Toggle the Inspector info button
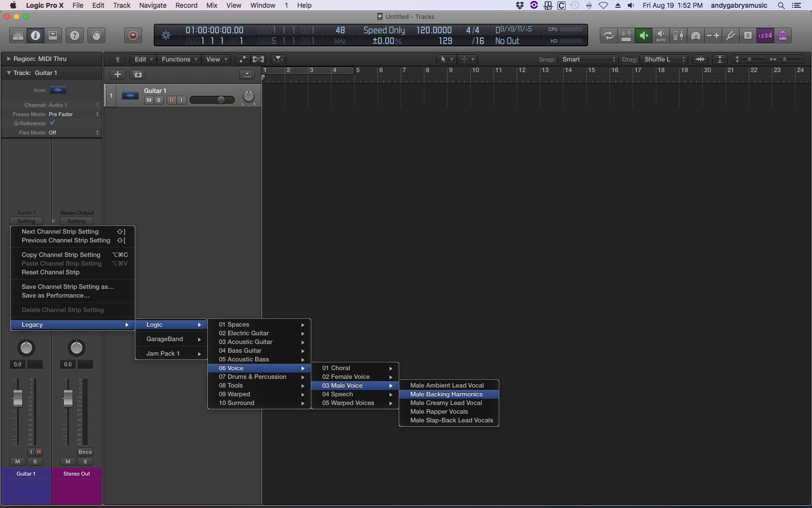 pyautogui.click(x=35, y=35)
